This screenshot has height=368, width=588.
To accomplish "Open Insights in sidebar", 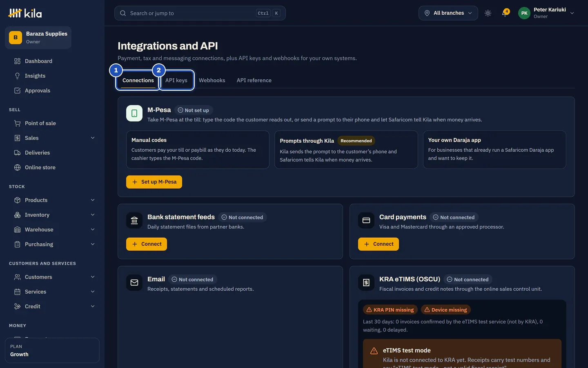I will 52,76.
